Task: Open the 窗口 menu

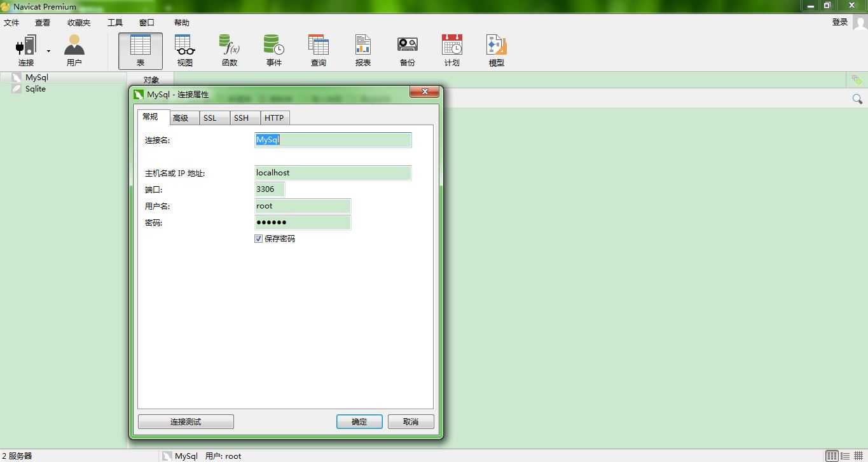Action: pos(147,22)
